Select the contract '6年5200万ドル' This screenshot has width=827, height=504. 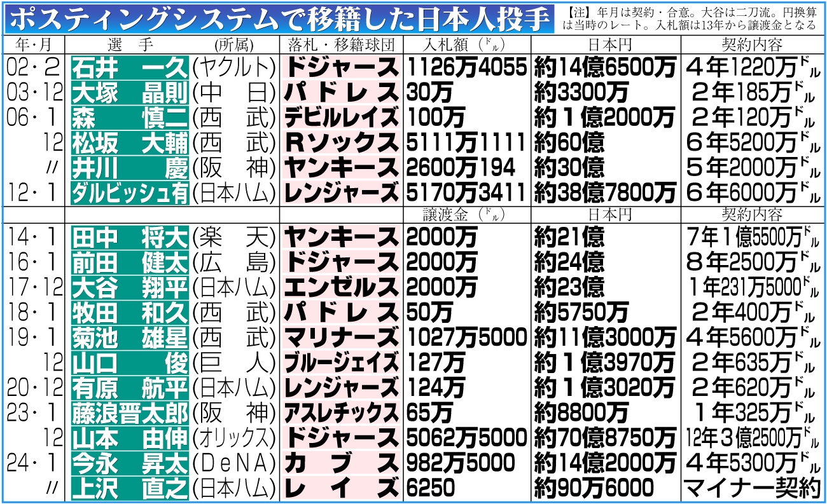click(x=753, y=142)
